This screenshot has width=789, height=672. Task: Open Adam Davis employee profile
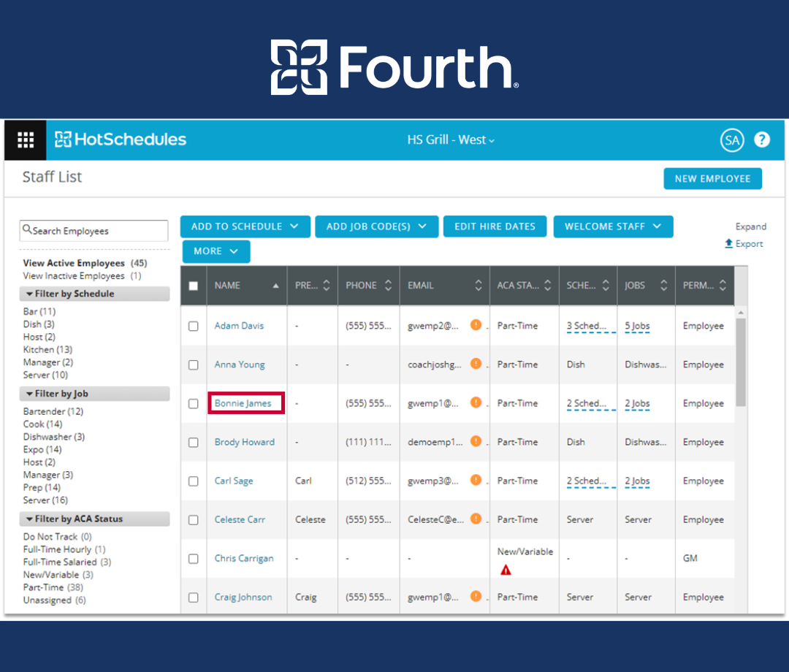click(239, 326)
